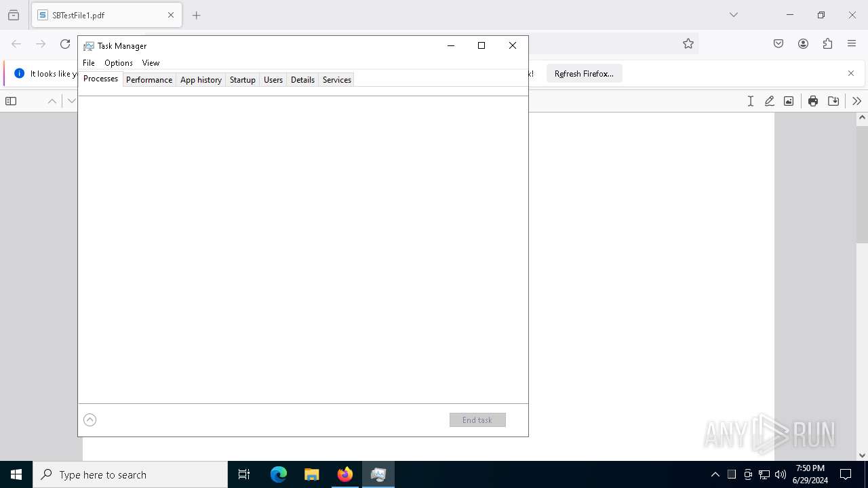This screenshot has width=868, height=488.
Task: Switch to Firefox on taskbar
Action: [345, 474]
